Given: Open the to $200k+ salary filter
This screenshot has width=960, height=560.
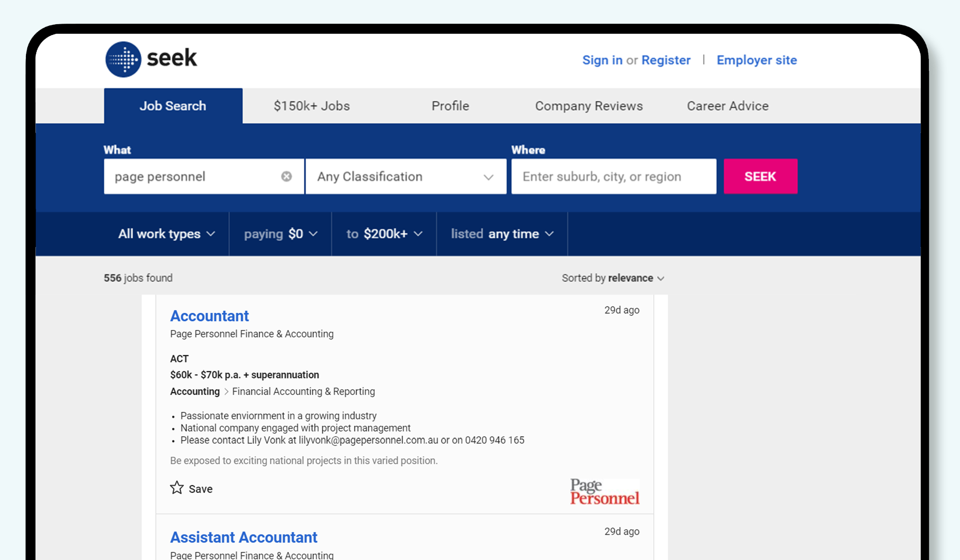Looking at the screenshot, I should coord(384,234).
